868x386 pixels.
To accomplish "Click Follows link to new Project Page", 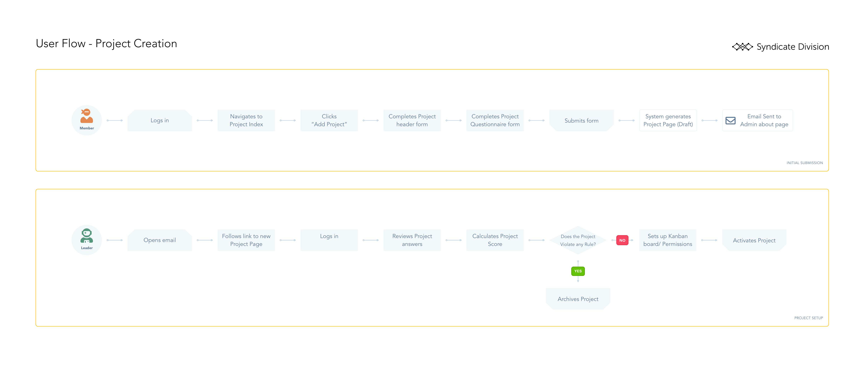I will click(246, 240).
